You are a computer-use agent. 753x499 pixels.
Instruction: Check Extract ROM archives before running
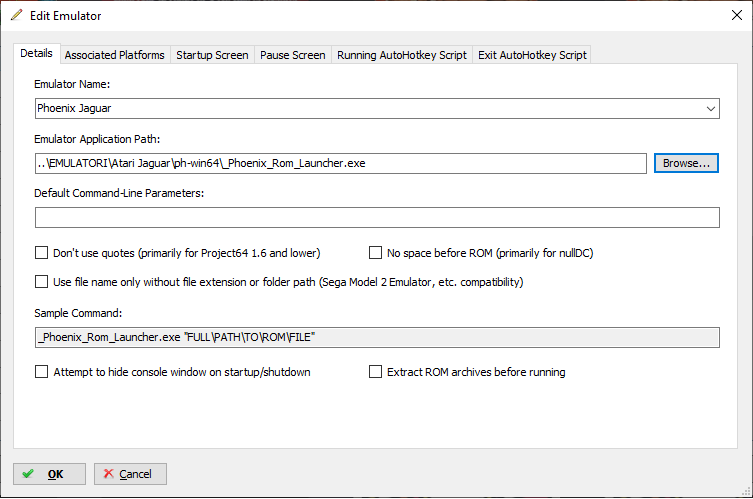pyautogui.click(x=375, y=372)
